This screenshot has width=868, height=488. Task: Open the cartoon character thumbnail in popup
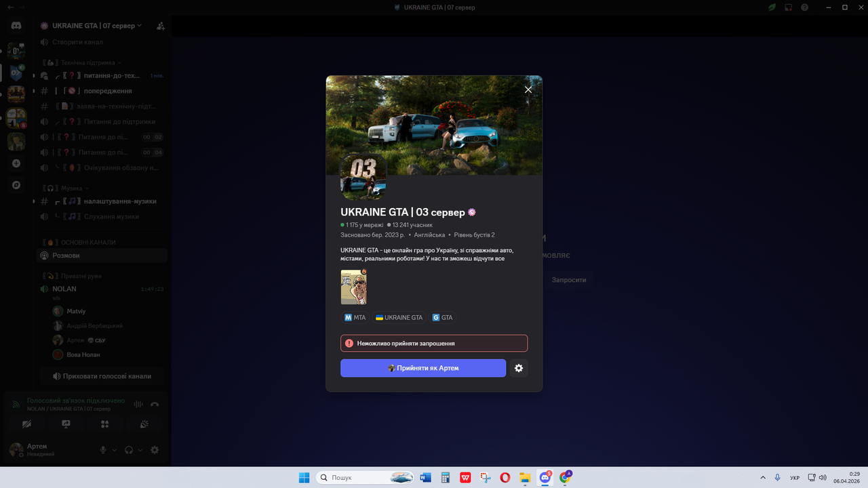[353, 287]
